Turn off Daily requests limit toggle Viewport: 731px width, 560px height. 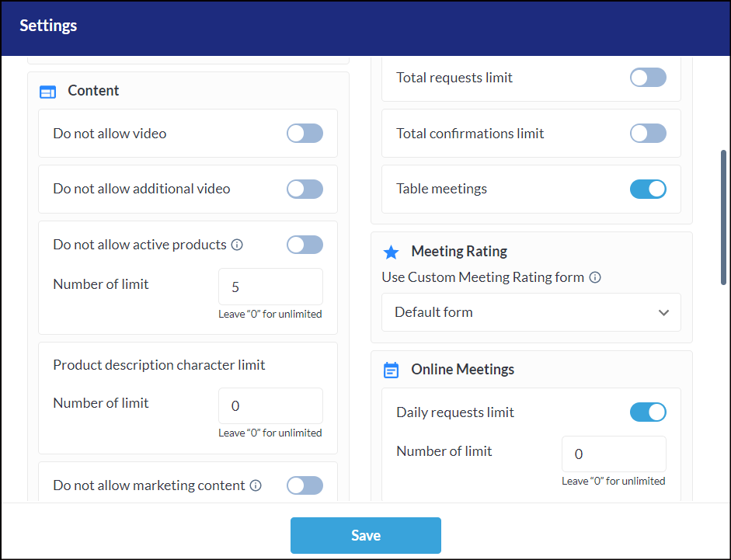[x=648, y=412]
